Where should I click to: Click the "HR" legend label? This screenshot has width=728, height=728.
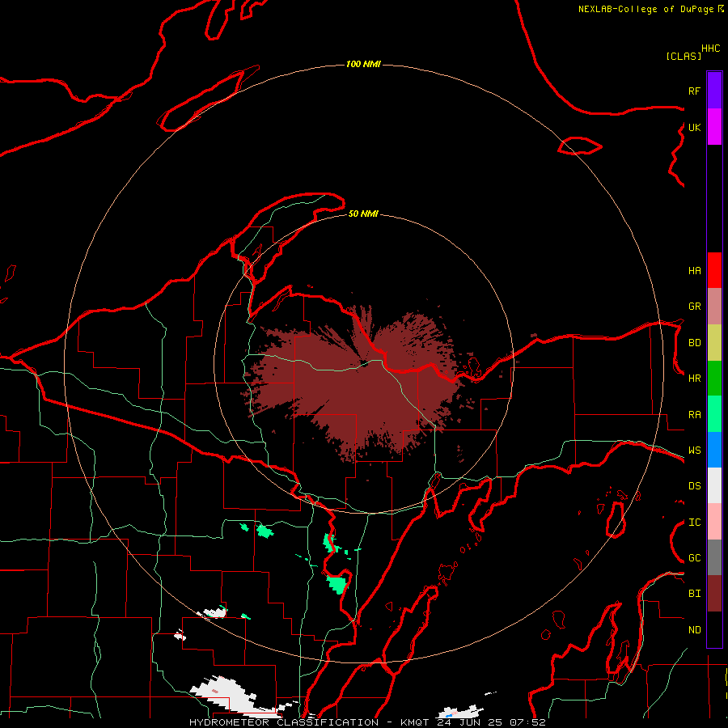pyautogui.click(x=694, y=379)
